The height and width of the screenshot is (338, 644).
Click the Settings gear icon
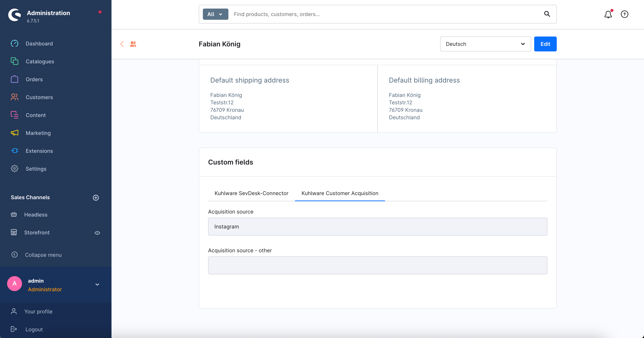15,169
